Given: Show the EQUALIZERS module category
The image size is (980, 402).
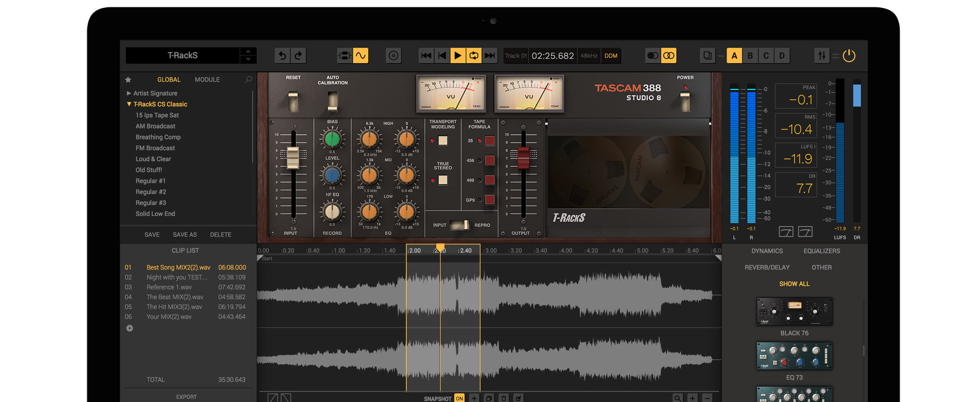Looking at the screenshot, I should click(x=822, y=251).
